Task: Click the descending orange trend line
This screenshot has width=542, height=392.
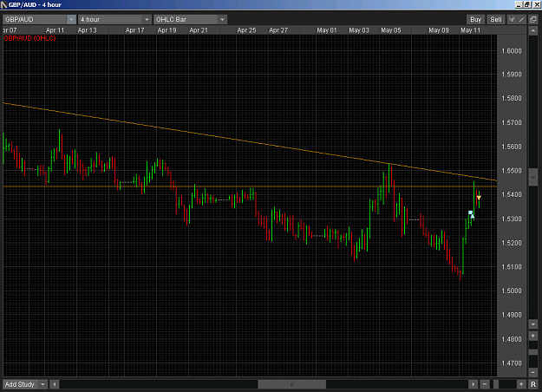Action: click(250, 141)
